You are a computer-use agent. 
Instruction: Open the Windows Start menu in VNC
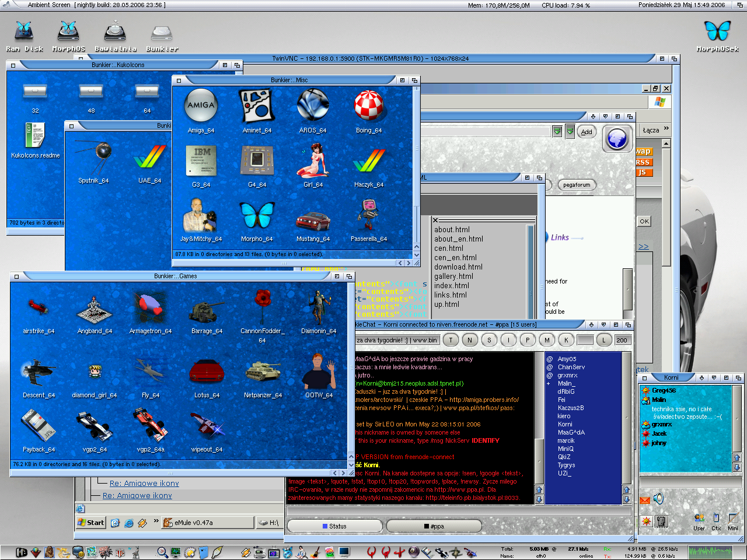click(91, 523)
